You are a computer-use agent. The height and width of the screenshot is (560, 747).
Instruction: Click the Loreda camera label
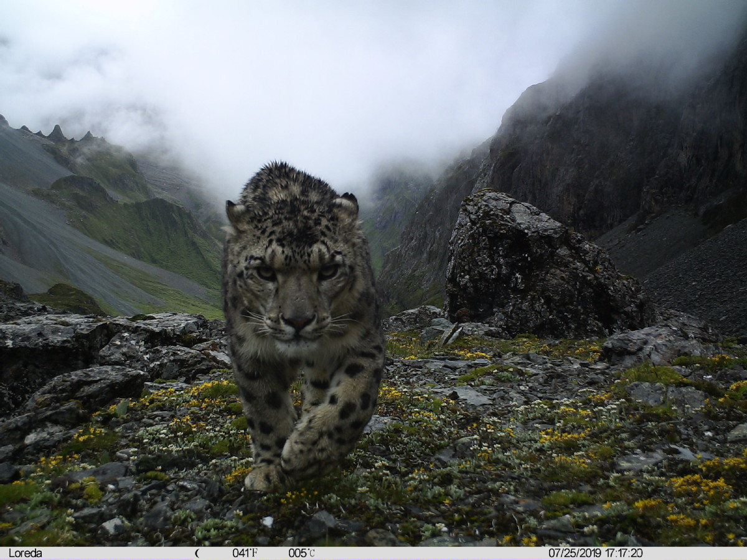[x=26, y=553]
